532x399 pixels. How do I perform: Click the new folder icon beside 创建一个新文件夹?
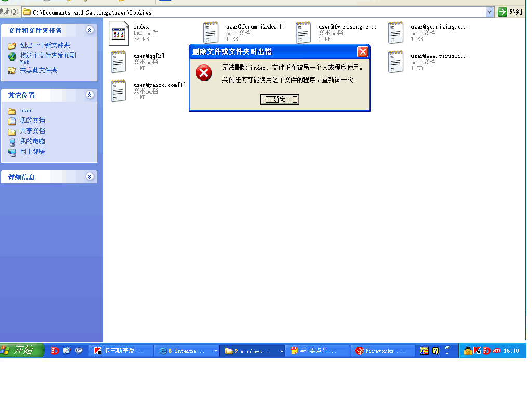pyautogui.click(x=12, y=46)
